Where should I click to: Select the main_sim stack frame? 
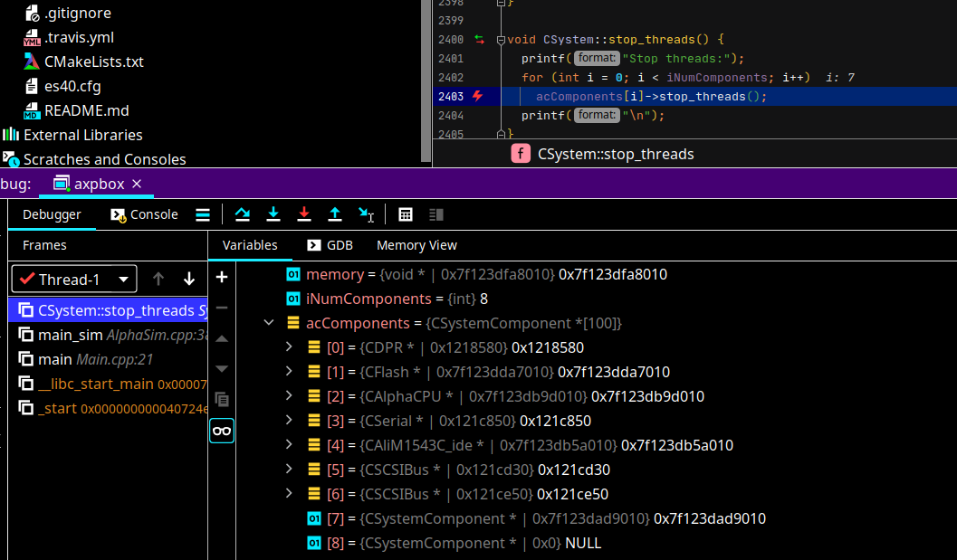pos(108,335)
